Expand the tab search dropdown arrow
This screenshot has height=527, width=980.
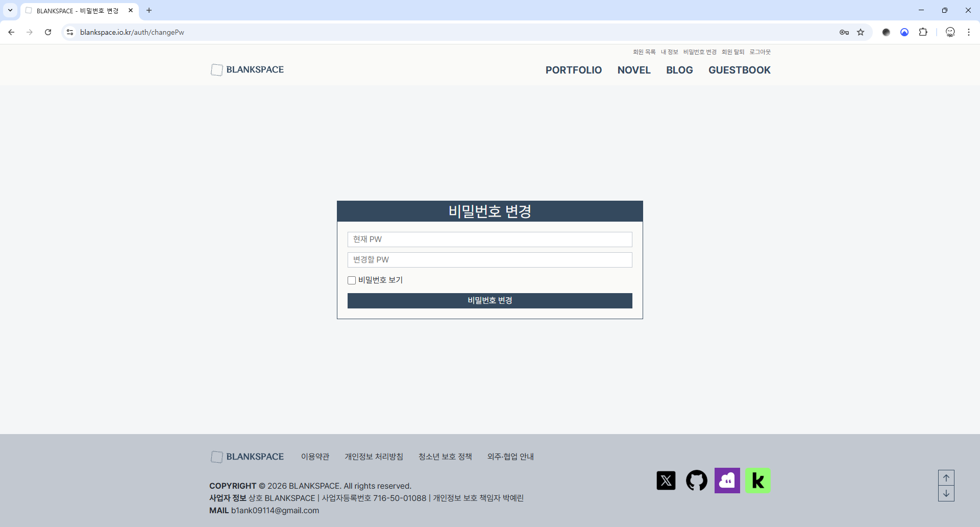[10, 10]
